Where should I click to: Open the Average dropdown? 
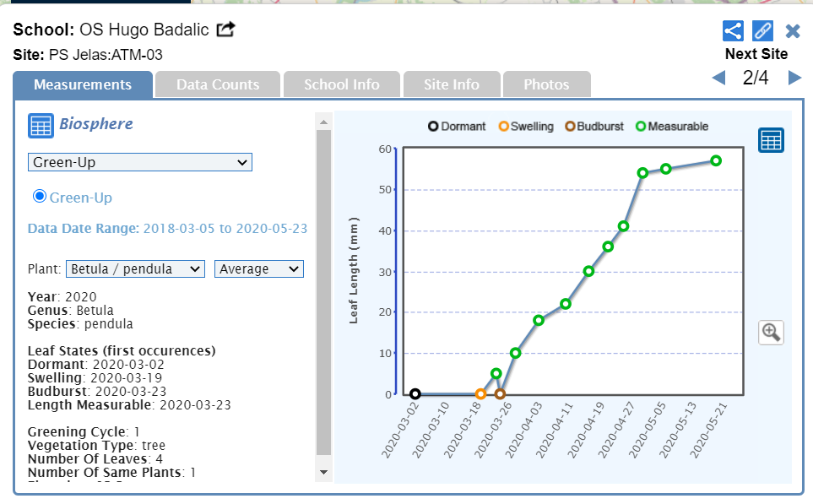(259, 268)
